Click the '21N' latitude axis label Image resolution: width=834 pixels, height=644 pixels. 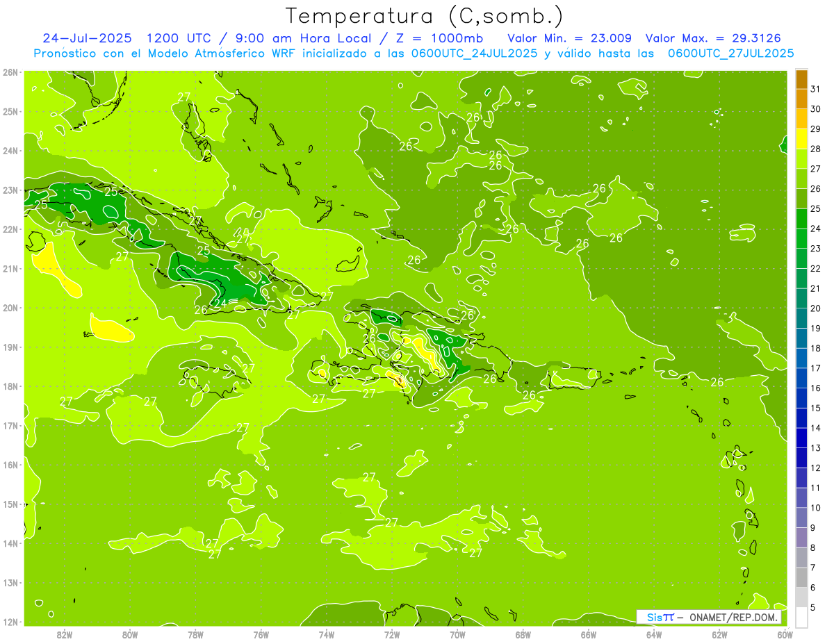(x=10, y=269)
